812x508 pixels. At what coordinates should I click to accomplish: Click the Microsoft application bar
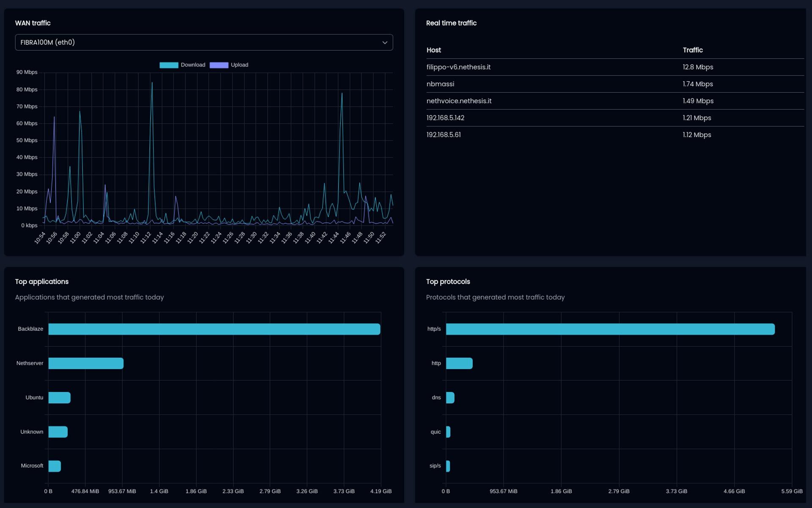click(55, 466)
